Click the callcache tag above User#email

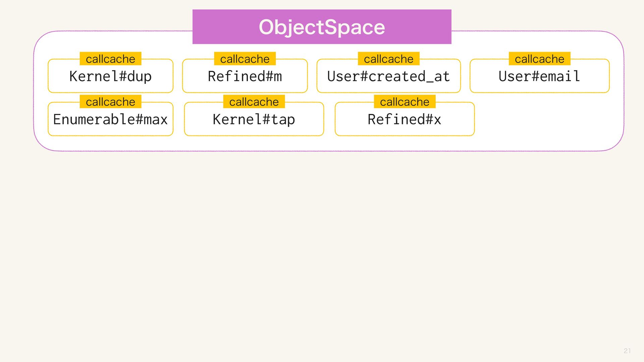point(539,59)
